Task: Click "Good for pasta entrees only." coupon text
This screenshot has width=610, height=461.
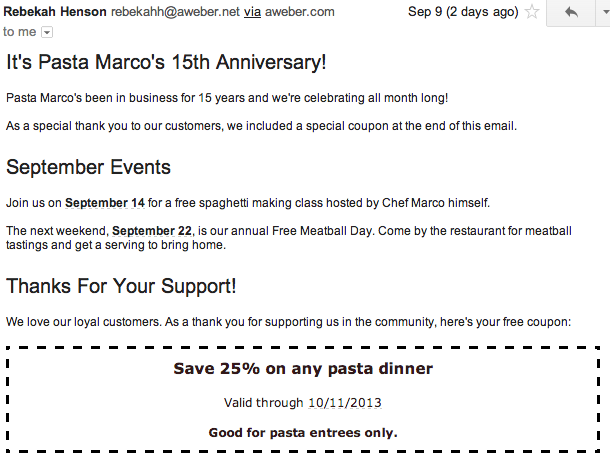Action: (x=303, y=433)
